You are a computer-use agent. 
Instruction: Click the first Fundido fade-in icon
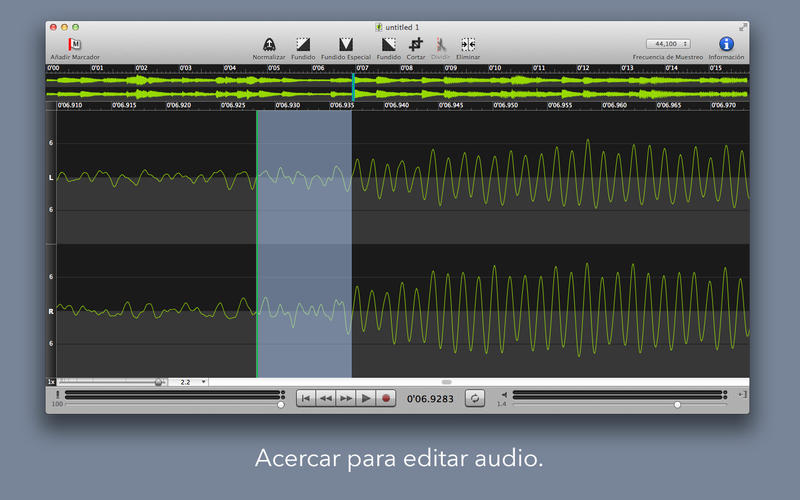click(303, 44)
